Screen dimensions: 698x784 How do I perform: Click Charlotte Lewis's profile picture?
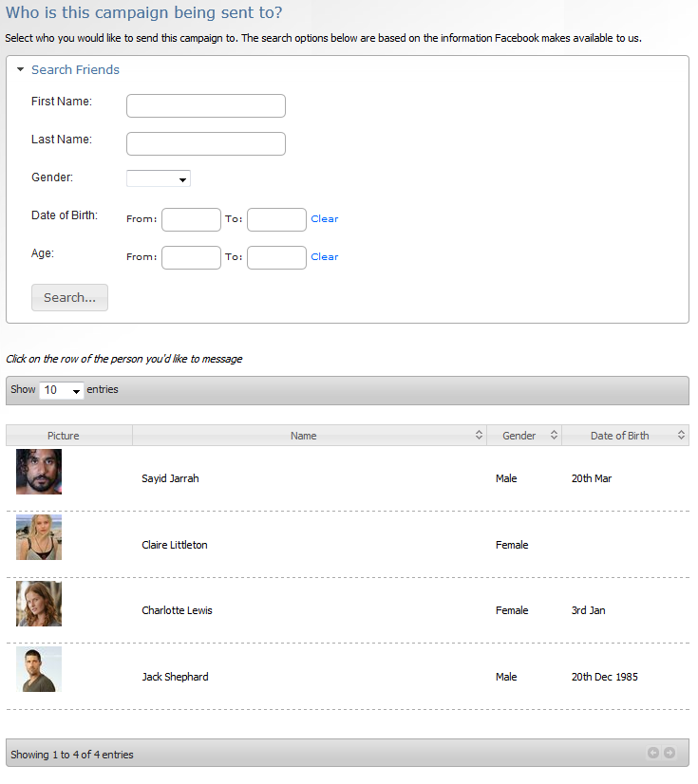pos(39,604)
